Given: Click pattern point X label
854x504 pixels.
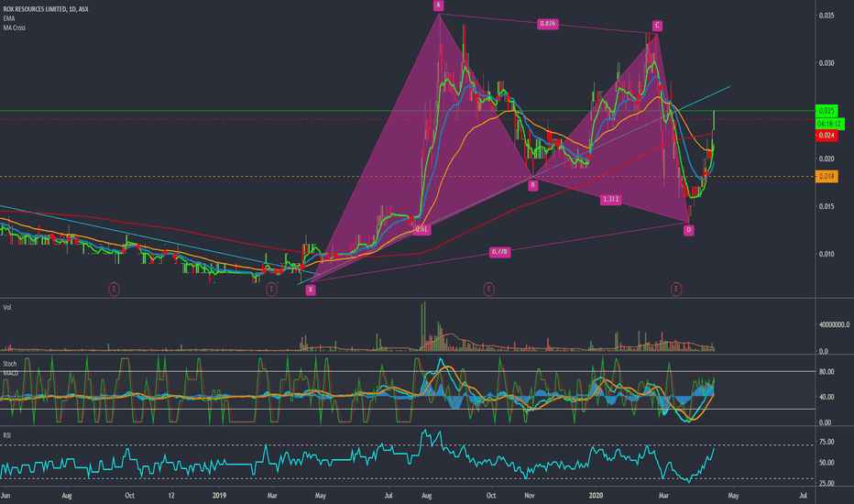Looking at the screenshot, I should point(311,290).
